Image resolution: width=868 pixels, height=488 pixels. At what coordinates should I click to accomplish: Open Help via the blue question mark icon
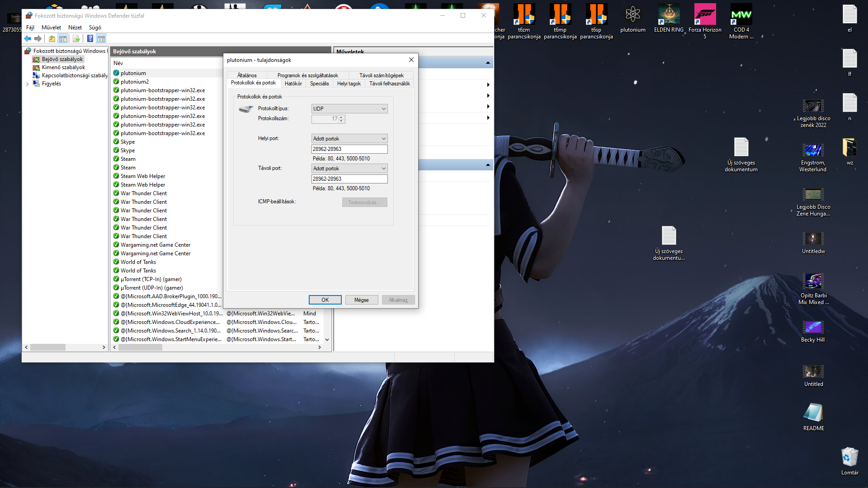(x=90, y=39)
